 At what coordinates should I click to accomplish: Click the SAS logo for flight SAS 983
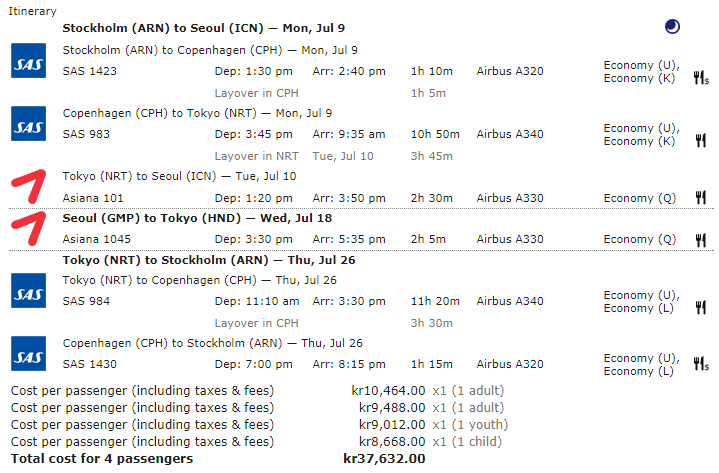click(x=28, y=123)
